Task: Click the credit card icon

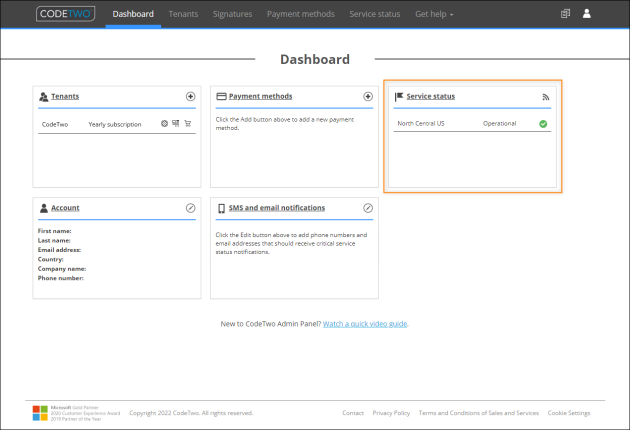Action: pos(221,96)
